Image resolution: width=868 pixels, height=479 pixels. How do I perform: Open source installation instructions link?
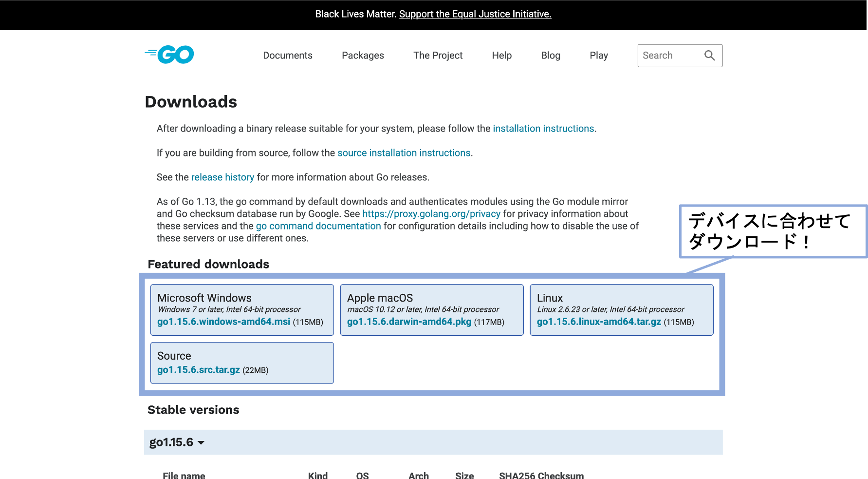click(404, 153)
